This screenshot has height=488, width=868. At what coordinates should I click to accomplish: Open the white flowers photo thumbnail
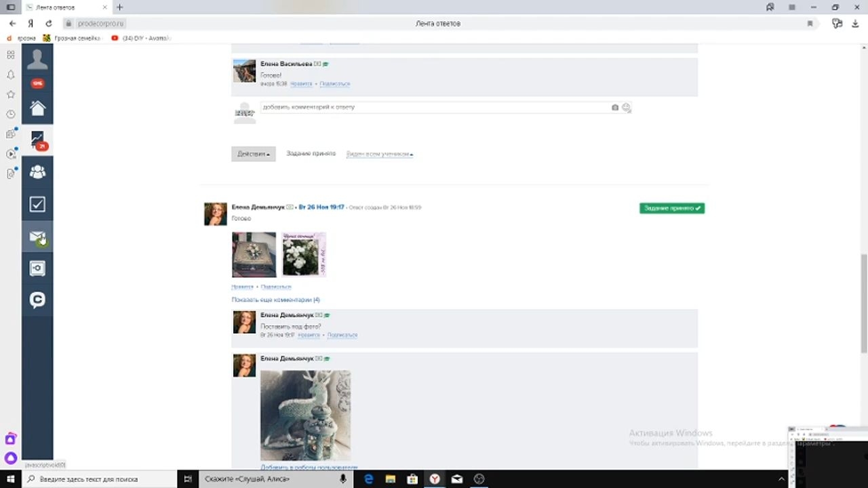[x=304, y=255]
